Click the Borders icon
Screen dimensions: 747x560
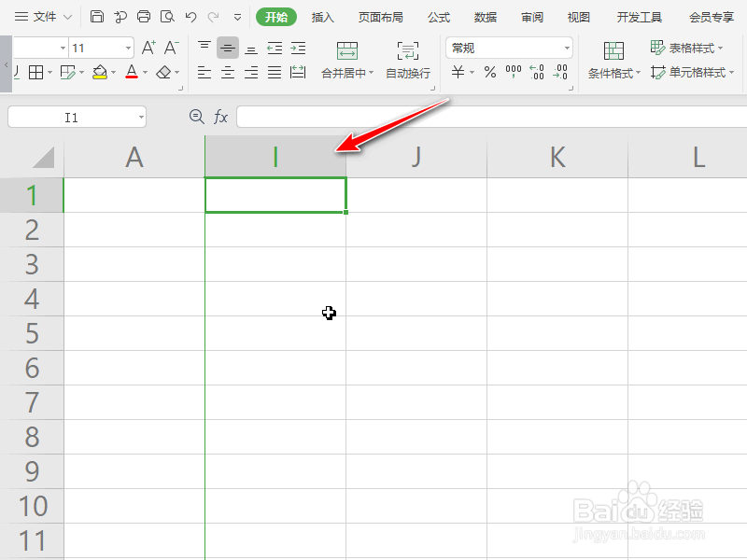pos(36,73)
